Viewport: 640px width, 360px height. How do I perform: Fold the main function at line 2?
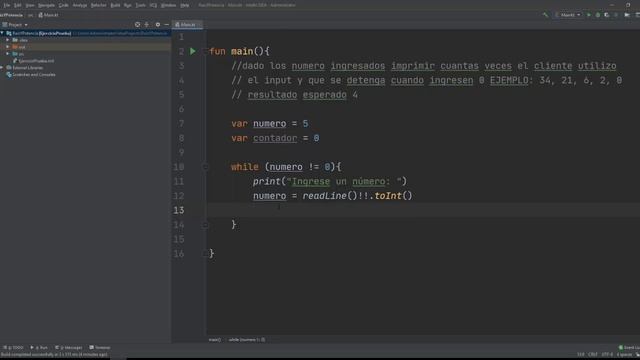[206, 51]
